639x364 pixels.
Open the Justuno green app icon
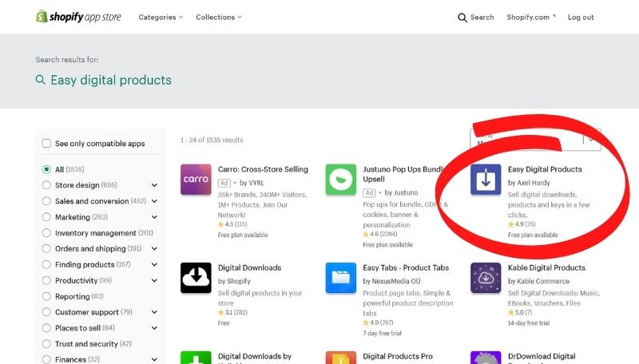341,180
